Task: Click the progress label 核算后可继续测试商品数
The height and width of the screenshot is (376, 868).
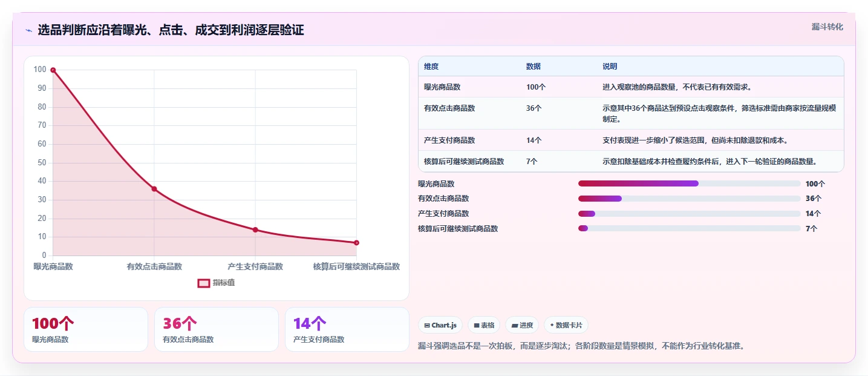Action: (x=458, y=228)
